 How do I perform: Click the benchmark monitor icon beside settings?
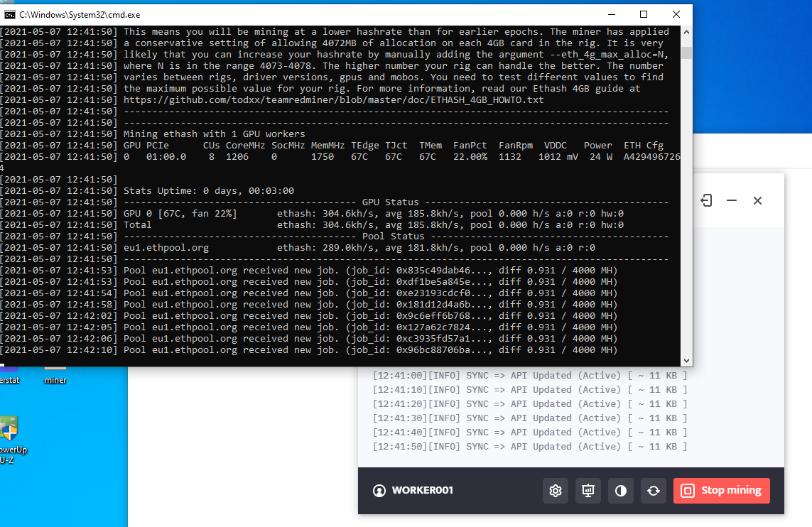pos(588,491)
